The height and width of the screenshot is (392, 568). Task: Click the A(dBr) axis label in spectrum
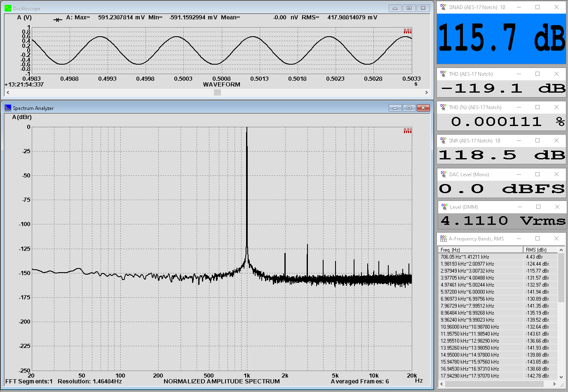pos(22,117)
